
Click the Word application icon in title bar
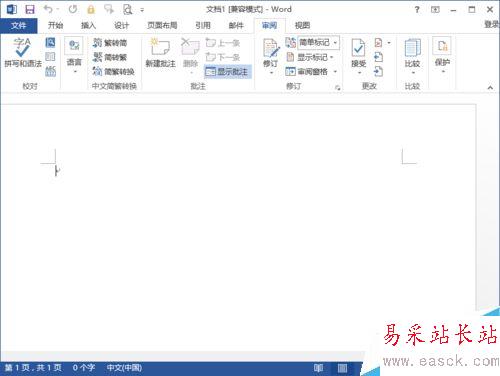point(12,9)
